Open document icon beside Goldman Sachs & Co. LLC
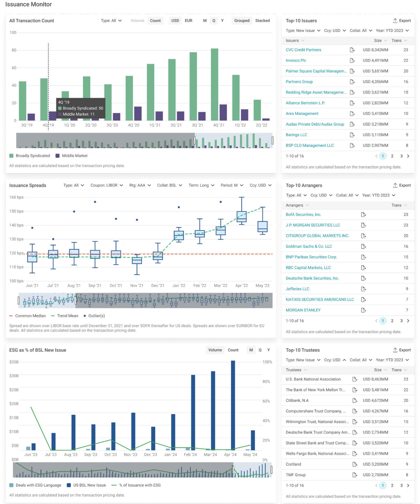420x504 pixels. coord(363,246)
